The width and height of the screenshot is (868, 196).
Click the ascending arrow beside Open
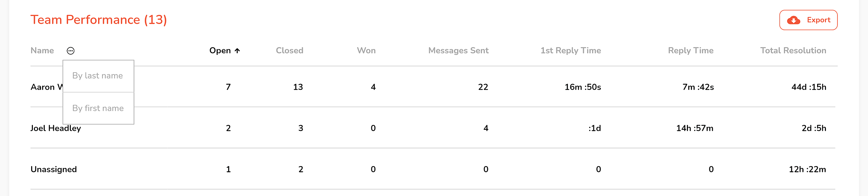pos(237,51)
